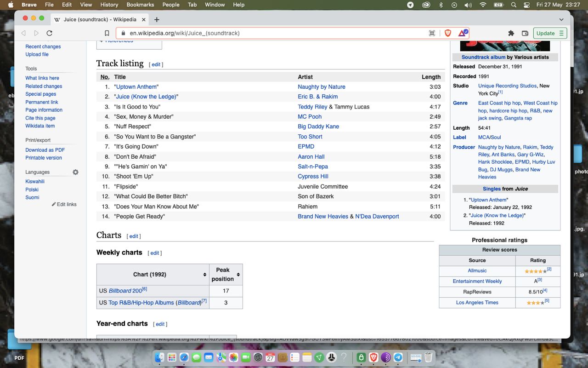Edit the Track listing section
588x368 pixels.
click(156, 65)
